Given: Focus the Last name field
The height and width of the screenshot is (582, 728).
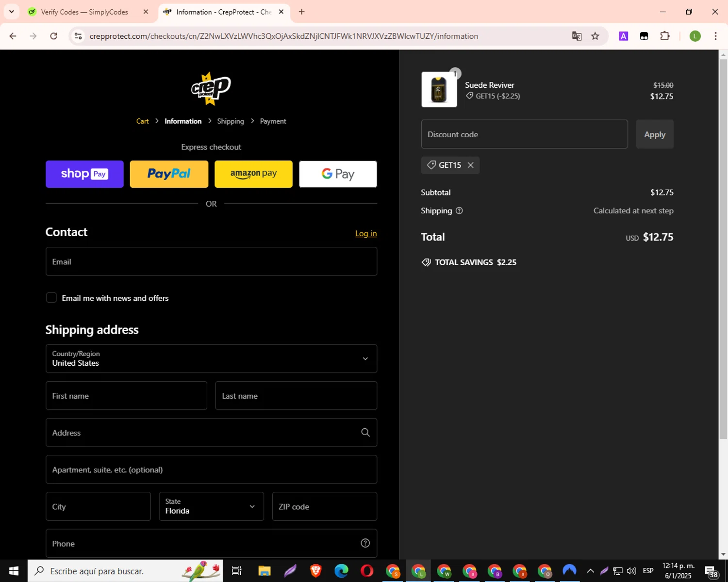Looking at the screenshot, I should tap(296, 396).
